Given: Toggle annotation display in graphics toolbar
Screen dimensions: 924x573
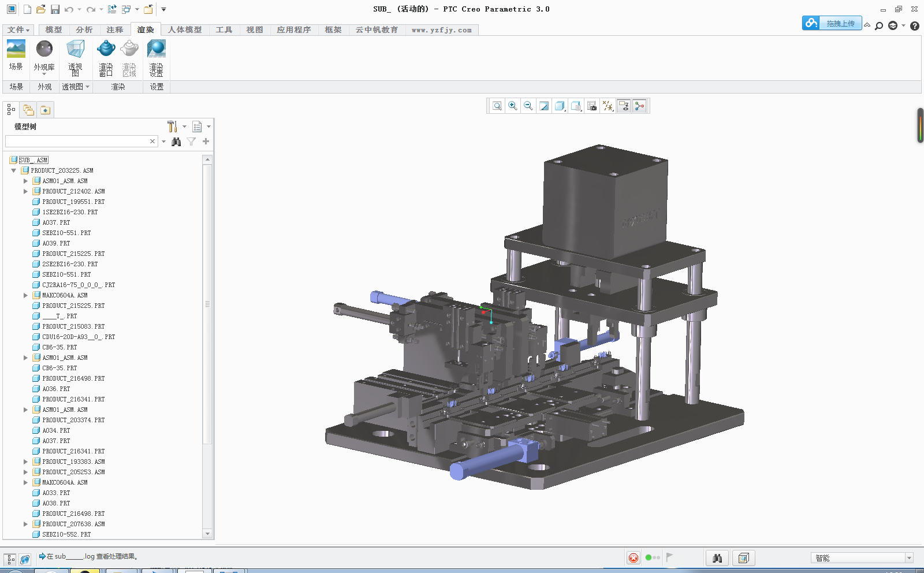Looking at the screenshot, I should [x=623, y=106].
